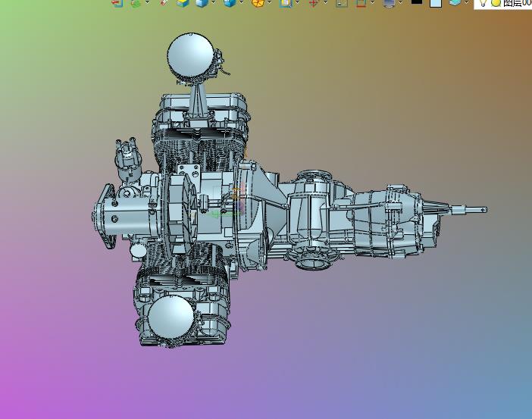Select the engine-transmission 3D model in viewport
Viewport: 532px width, 419px height.
pos(289,190)
